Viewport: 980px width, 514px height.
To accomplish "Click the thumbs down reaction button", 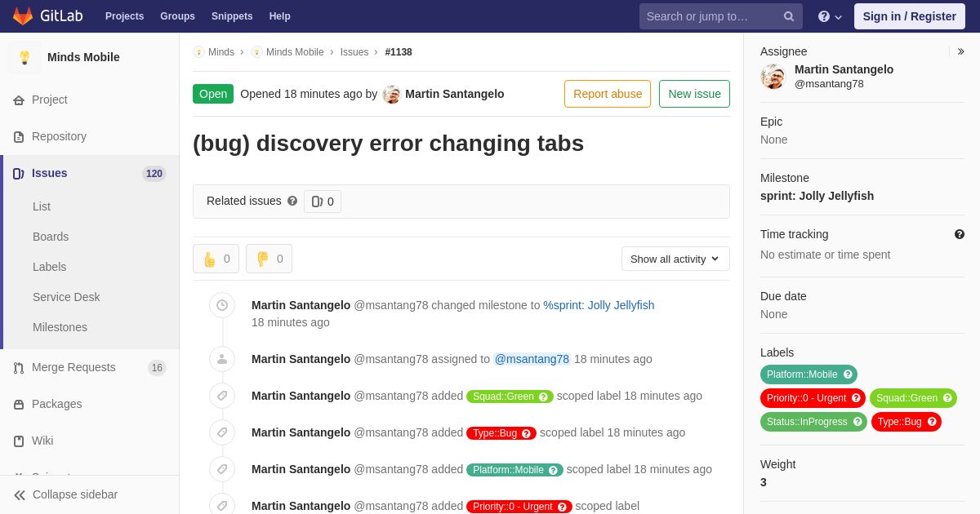I will click(269, 259).
